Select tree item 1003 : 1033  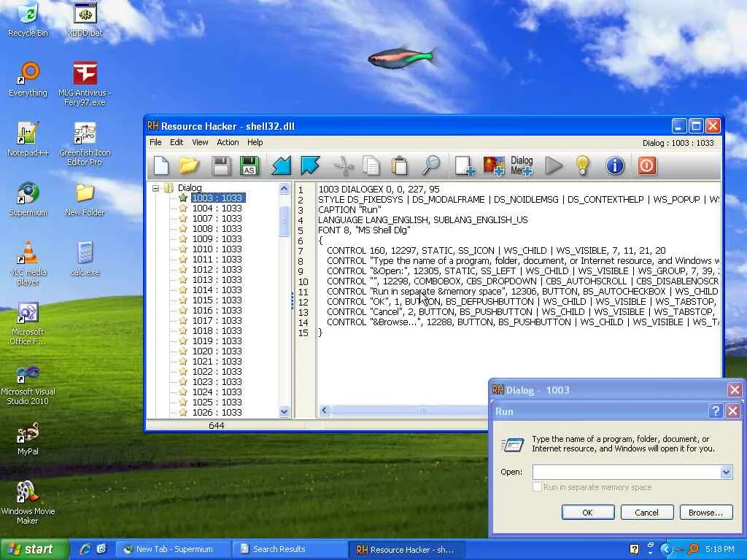218,198
